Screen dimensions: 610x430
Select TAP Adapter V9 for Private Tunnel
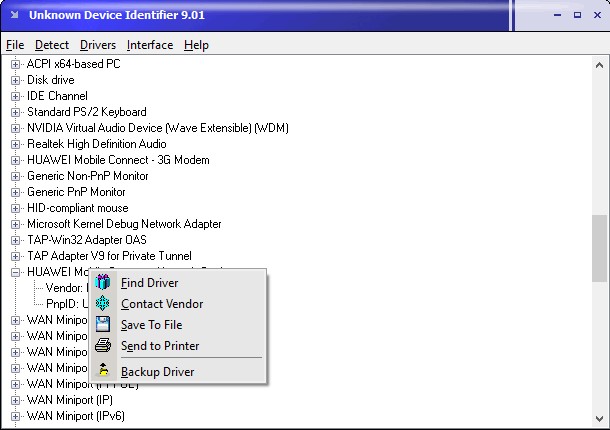pyautogui.click(x=109, y=256)
